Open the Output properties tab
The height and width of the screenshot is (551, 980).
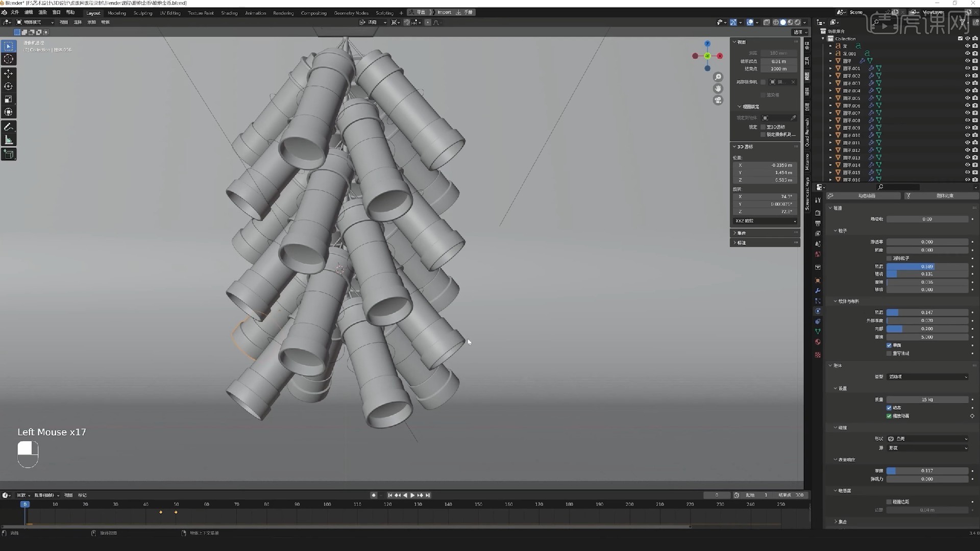point(818,223)
